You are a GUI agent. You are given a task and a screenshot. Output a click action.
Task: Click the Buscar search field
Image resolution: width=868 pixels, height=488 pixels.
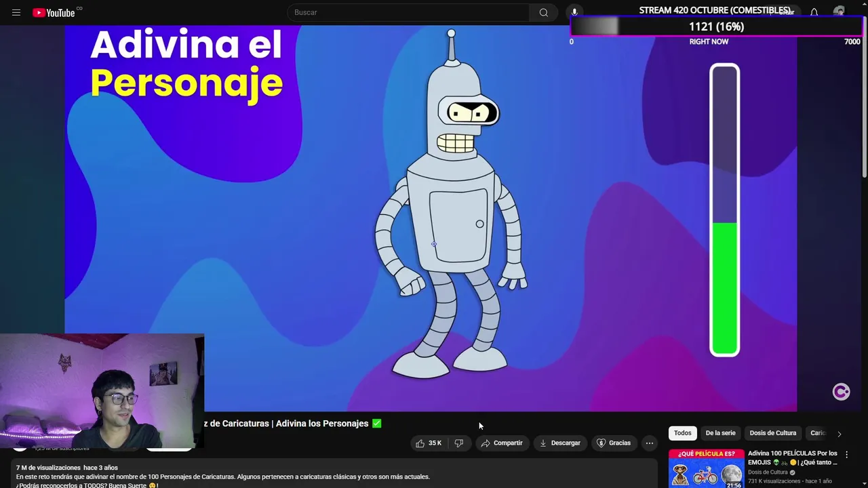coord(408,12)
